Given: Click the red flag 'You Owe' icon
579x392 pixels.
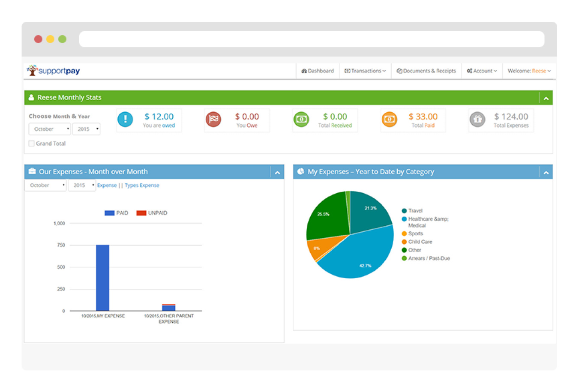Looking at the screenshot, I should 213,120.
